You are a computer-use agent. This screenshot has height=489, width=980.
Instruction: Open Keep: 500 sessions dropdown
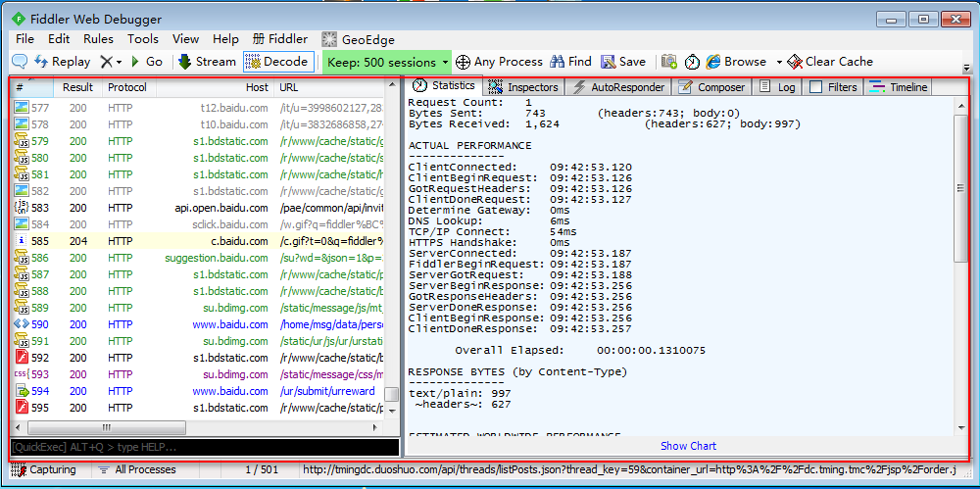point(387,63)
